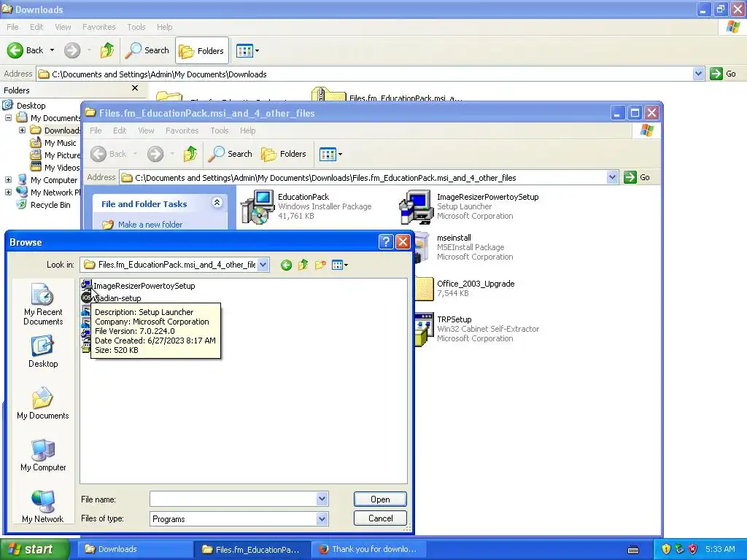Click Up folder icon in Files.fm toolbar

tap(190, 154)
